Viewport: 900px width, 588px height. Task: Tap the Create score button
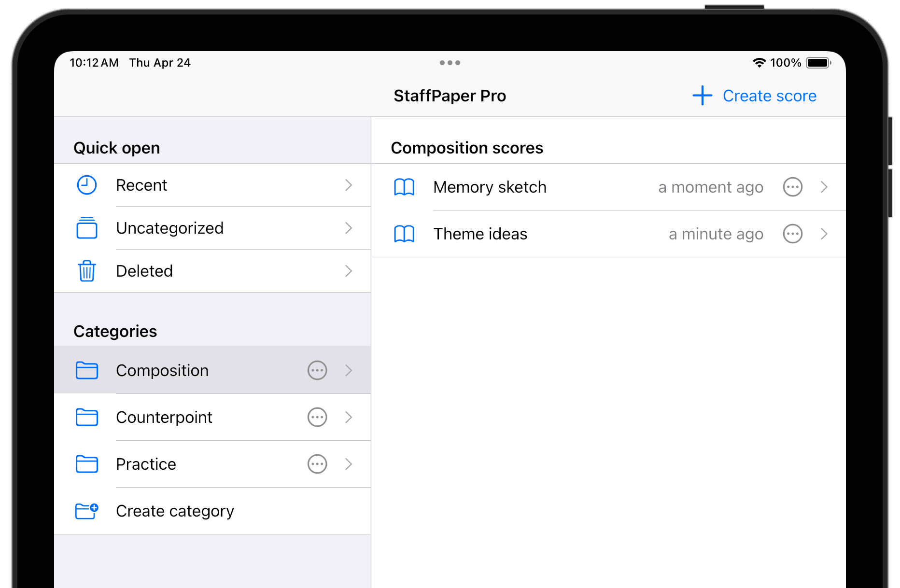[755, 96]
